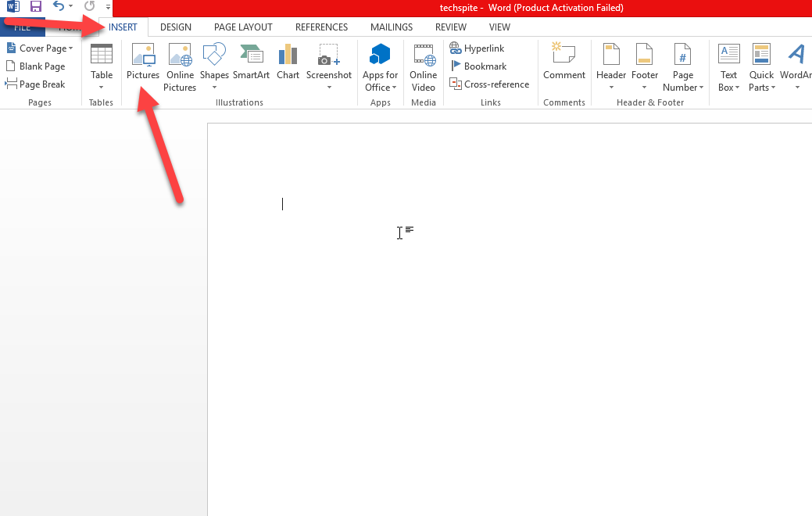
Task: Insert a Chart
Action: [x=288, y=56]
